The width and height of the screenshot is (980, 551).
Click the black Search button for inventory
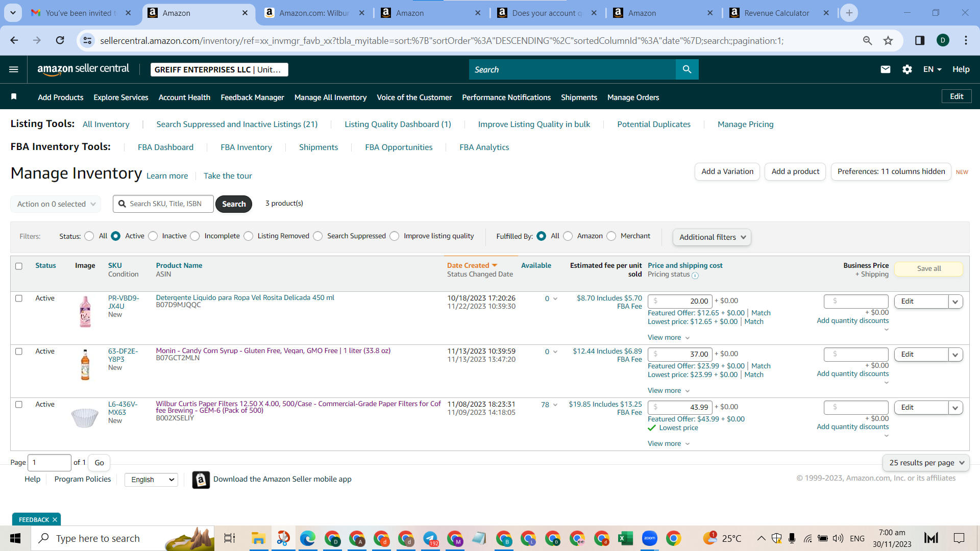(x=234, y=204)
